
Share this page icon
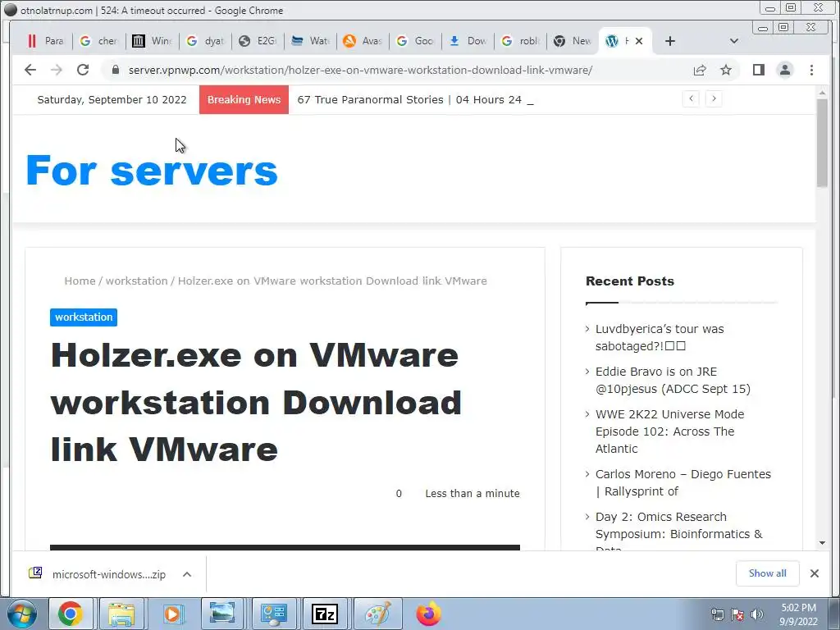click(x=700, y=70)
